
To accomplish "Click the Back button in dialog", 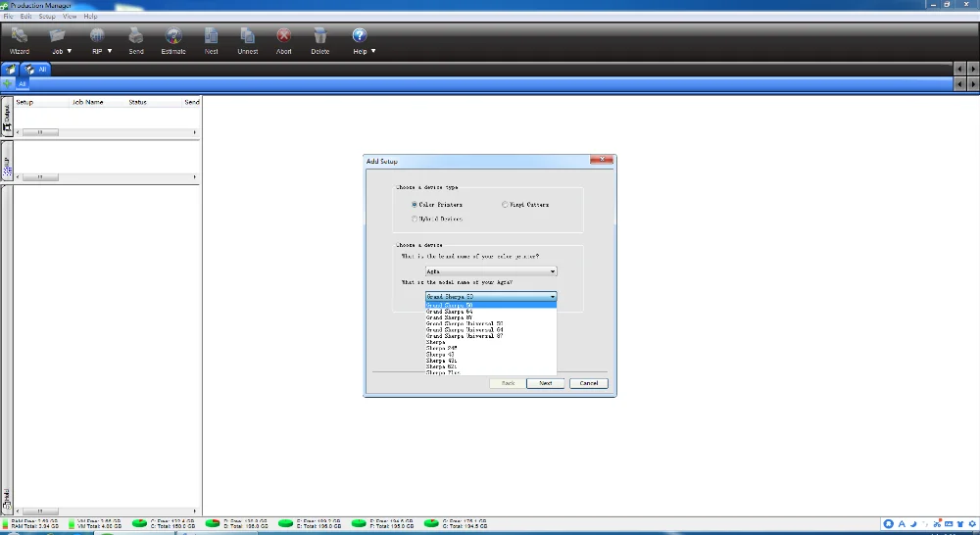I will click(508, 383).
